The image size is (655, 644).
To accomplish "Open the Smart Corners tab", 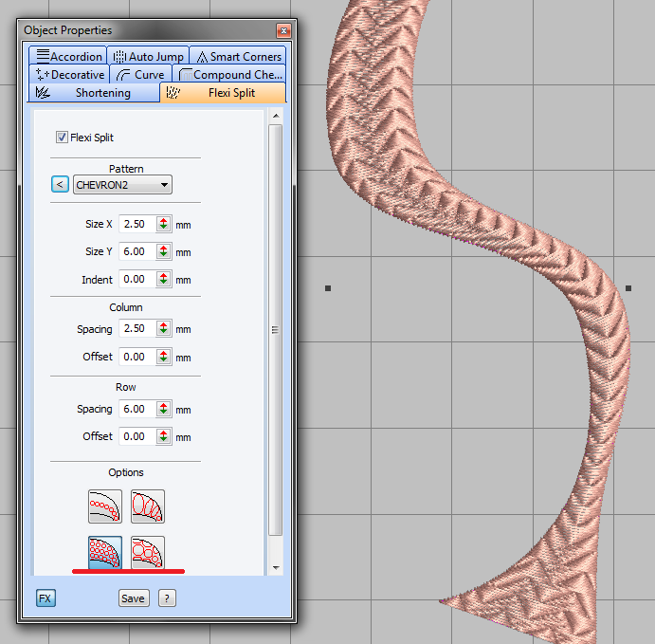I will coord(237,56).
